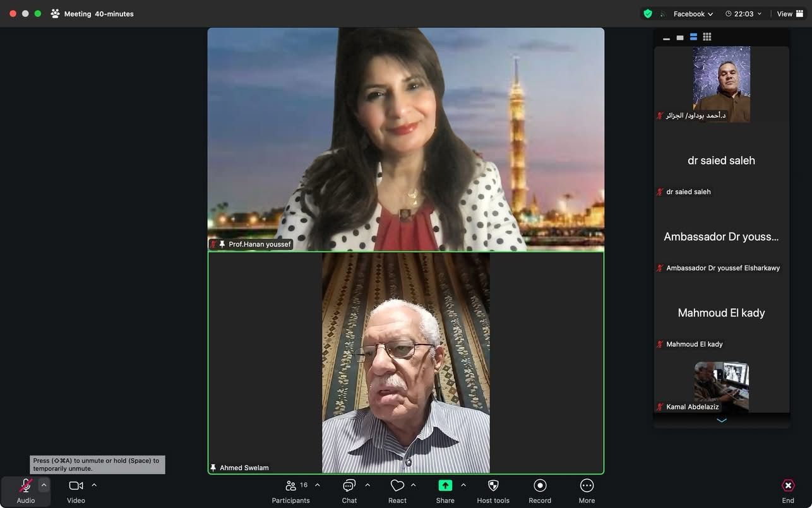Expand audio options arrow next to Audio
The image size is (812, 508).
pyautogui.click(x=44, y=485)
